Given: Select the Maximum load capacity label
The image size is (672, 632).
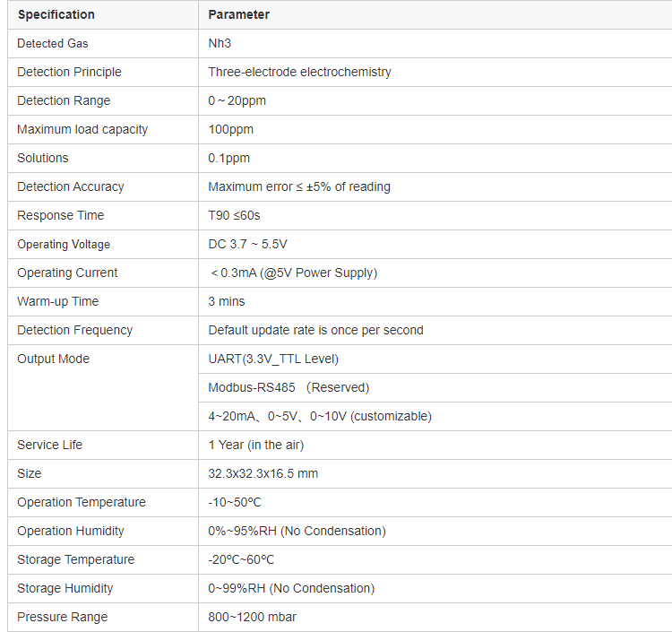Looking at the screenshot, I should [x=82, y=129].
